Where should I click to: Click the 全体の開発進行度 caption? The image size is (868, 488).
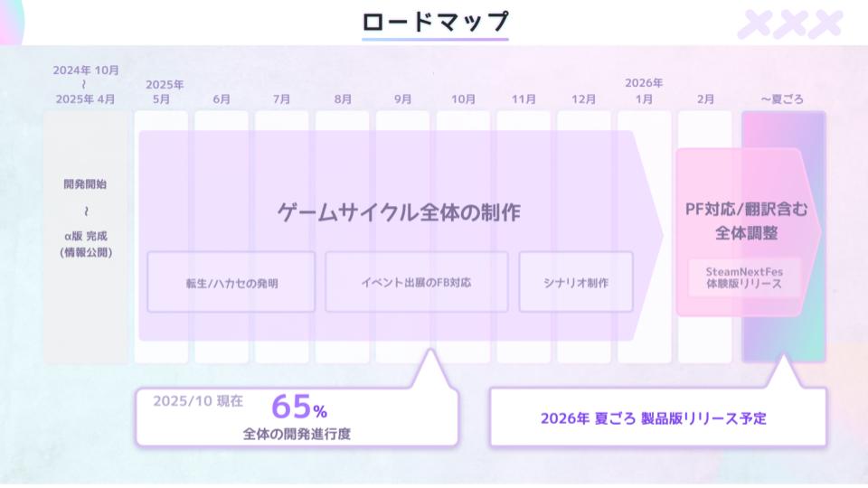[297, 434]
